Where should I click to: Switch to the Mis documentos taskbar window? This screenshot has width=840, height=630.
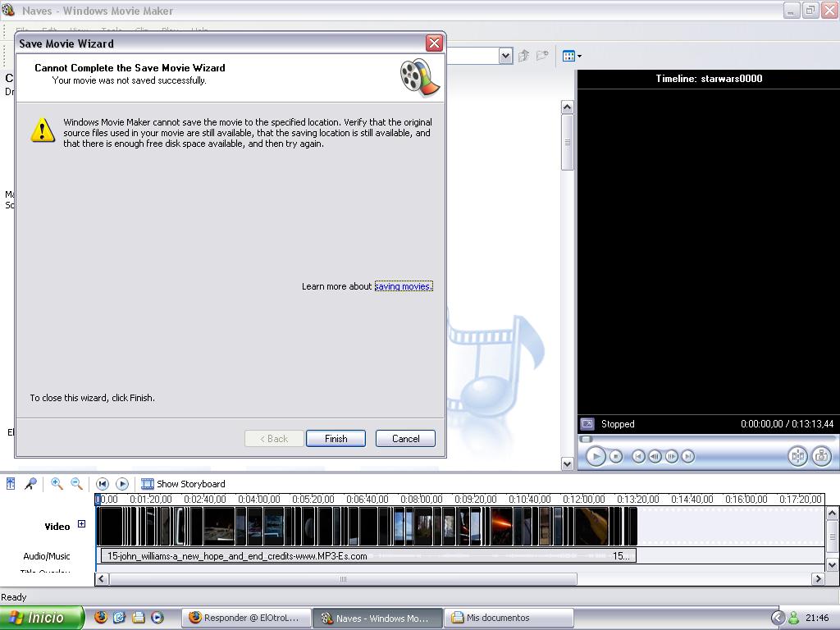pyautogui.click(x=509, y=618)
